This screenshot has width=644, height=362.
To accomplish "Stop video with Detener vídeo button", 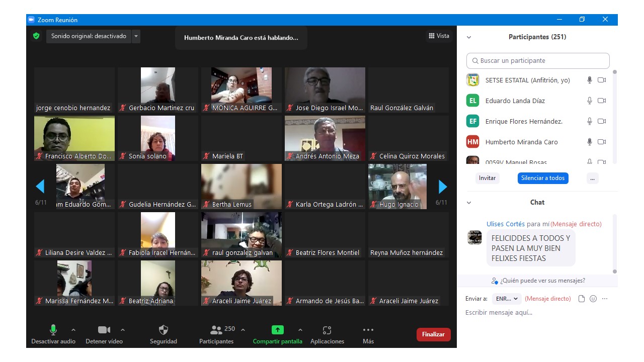I will point(104,334).
